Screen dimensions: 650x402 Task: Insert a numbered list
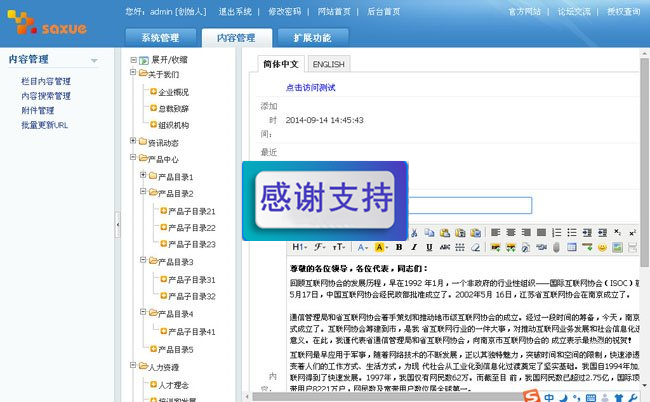click(x=557, y=232)
